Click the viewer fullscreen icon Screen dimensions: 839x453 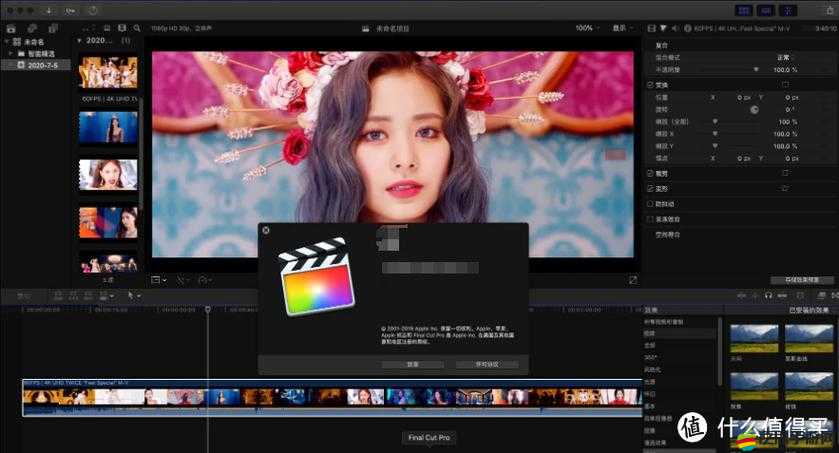click(632, 280)
